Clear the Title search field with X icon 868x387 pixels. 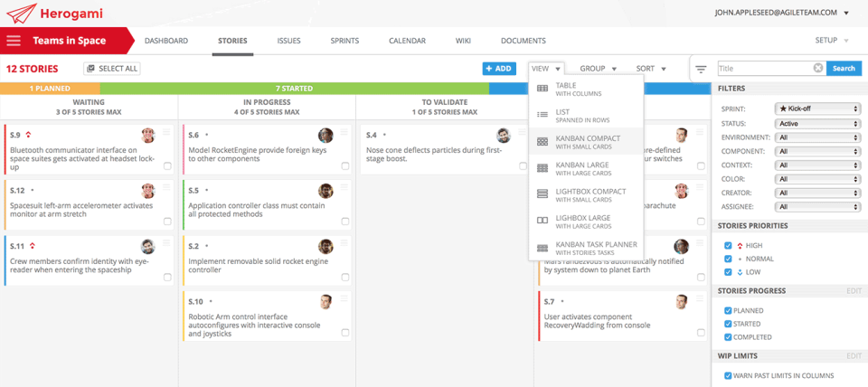coord(818,68)
